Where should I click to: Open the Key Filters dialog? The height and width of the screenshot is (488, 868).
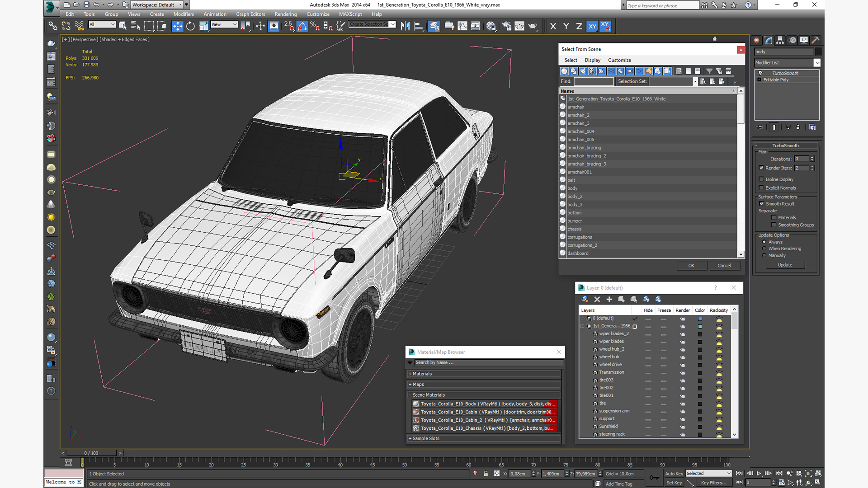[714, 483]
